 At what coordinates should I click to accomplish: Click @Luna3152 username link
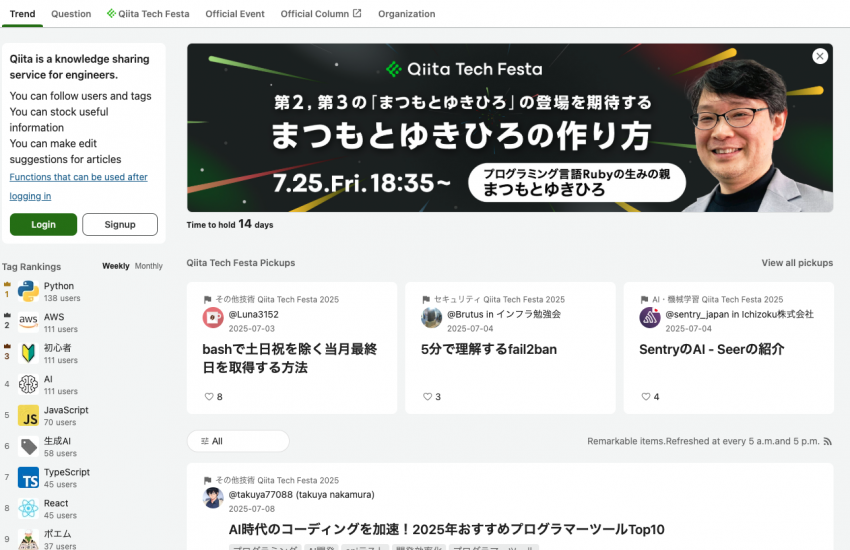coord(254,314)
